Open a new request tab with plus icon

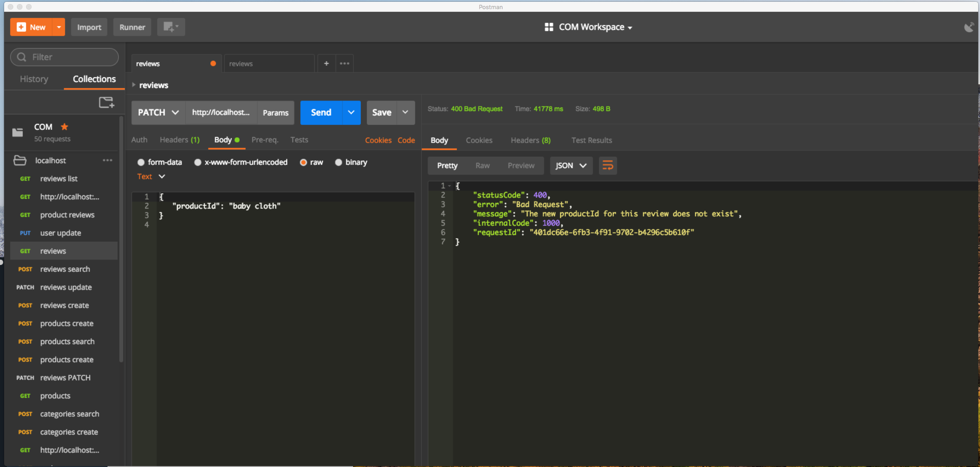click(x=326, y=63)
